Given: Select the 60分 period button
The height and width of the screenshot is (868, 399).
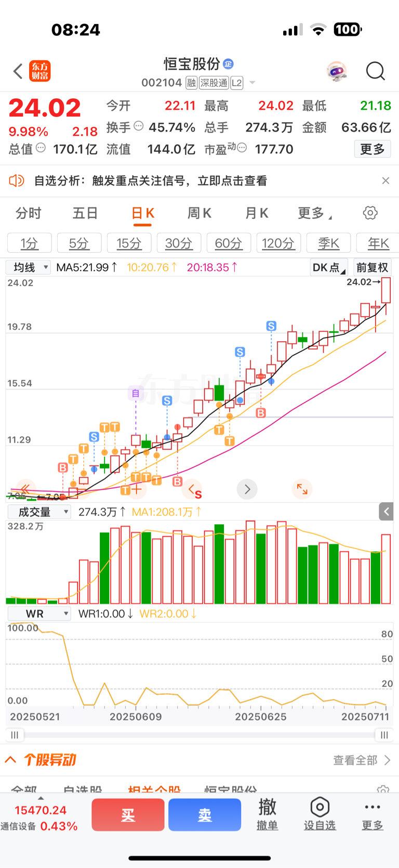Looking at the screenshot, I should tap(229, 243).
